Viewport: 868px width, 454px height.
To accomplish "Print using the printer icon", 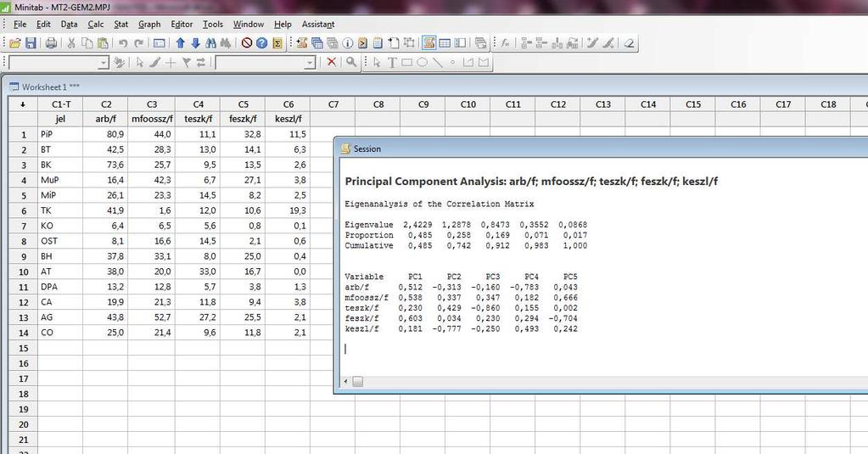I will coord(51,43).
